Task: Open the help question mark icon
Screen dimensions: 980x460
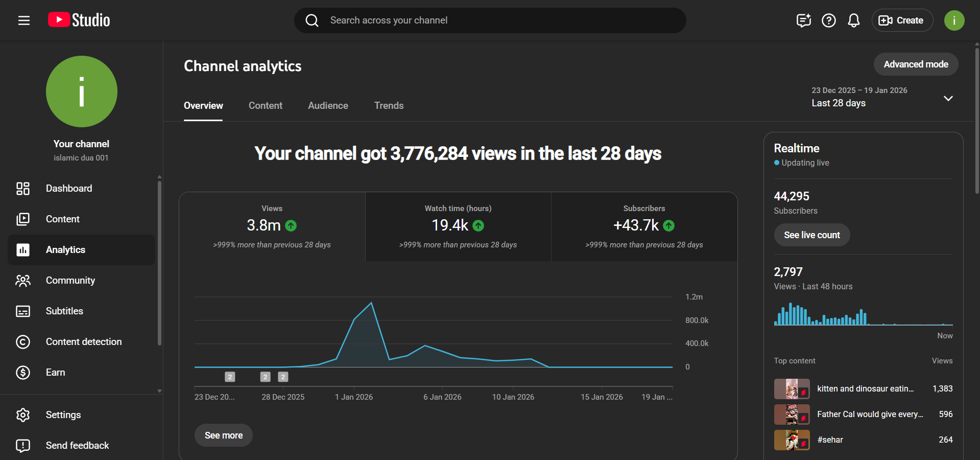Action: [x=828, y=20]
